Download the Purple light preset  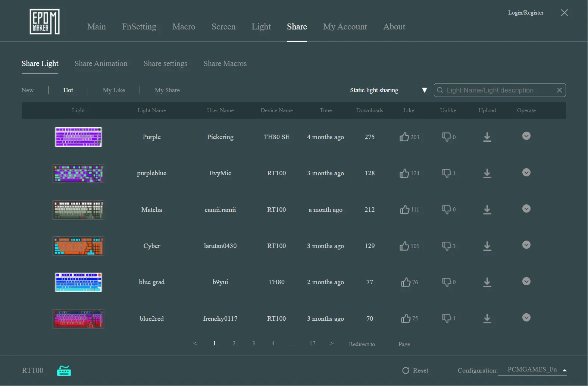[x=487, y=137]
